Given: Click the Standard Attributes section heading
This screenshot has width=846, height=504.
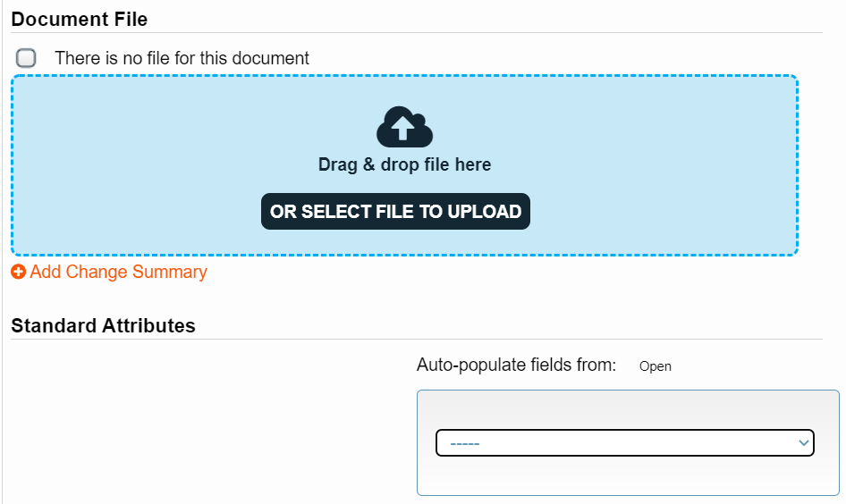Looking at the screenshot, I should pyautogui.click(x=103, y=325).
